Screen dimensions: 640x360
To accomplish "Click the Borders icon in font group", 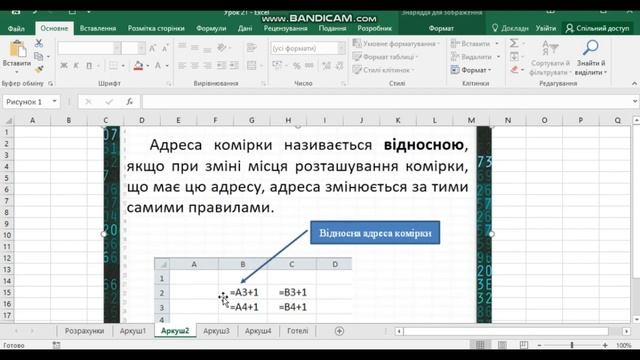I will [113, 65].
